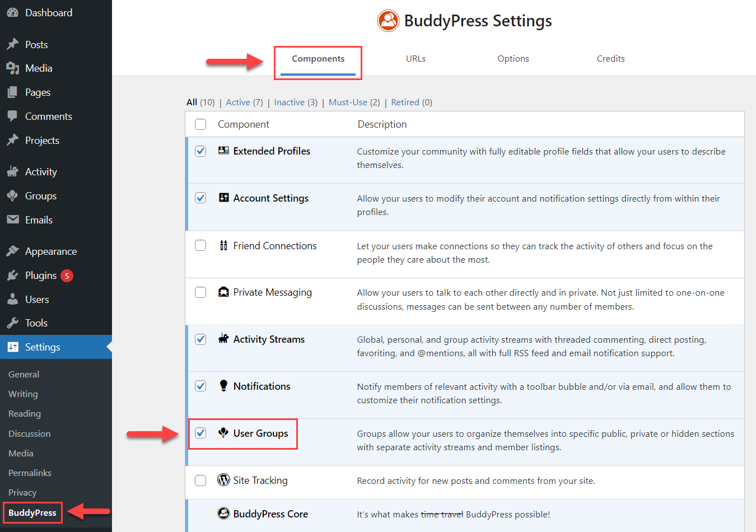Uncheck the Notifications checkbox
Image resolution: width=756 pixels, height=532 pixels.
(200, 386)
